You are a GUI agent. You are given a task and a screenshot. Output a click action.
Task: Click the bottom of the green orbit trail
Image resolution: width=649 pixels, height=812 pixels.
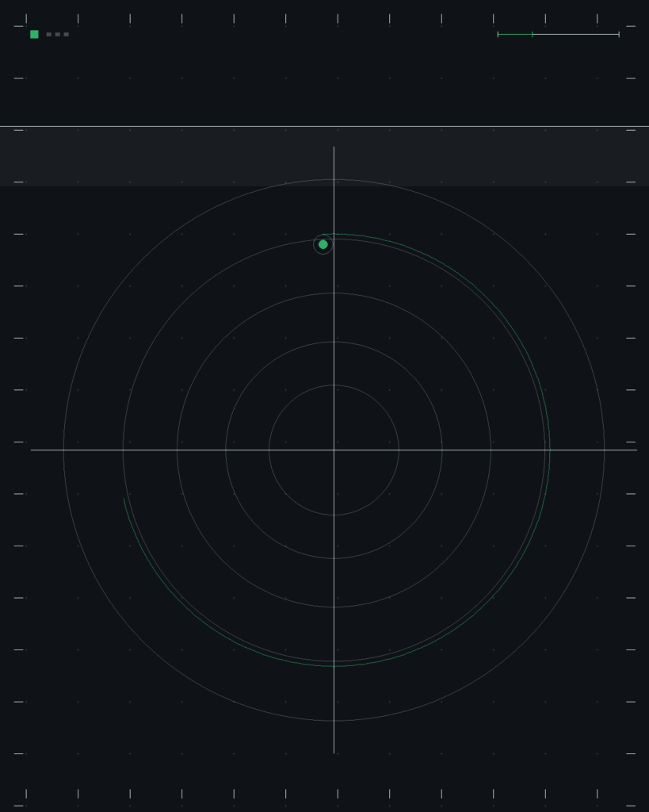(x=335, y=666)
